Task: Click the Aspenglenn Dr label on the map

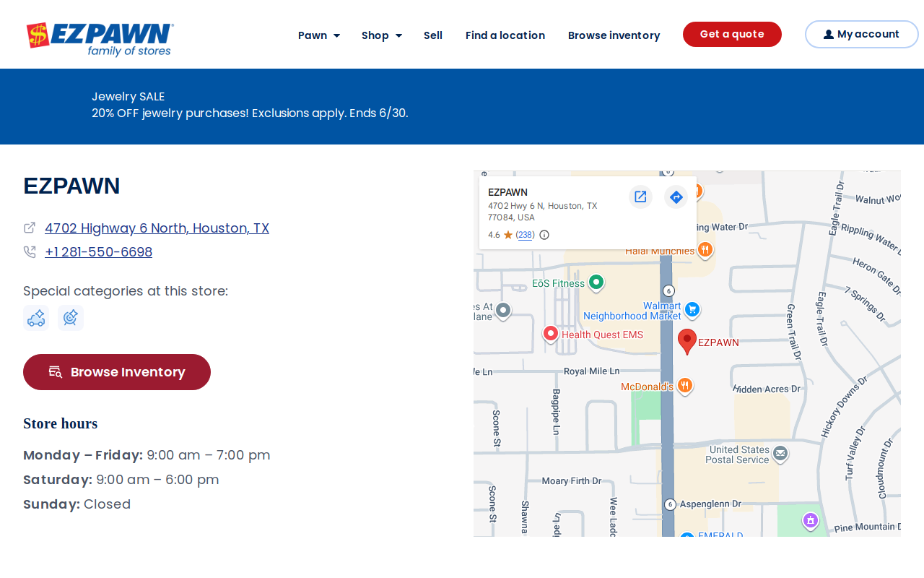Action: coord(710,504)
